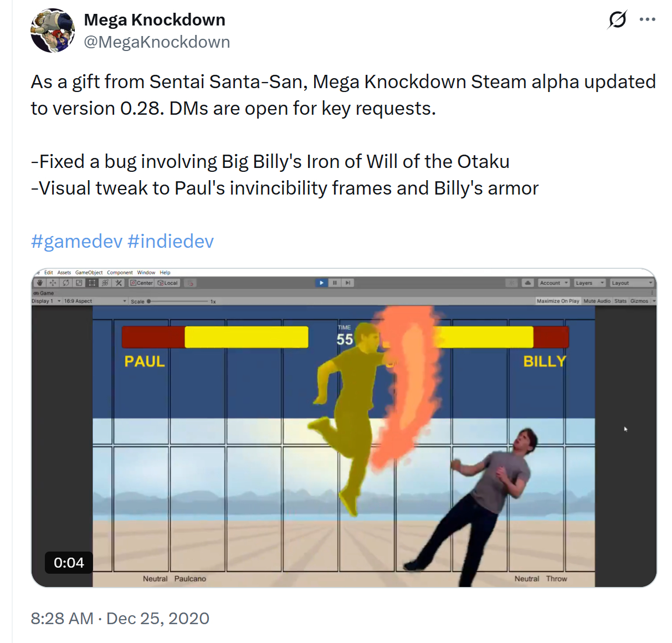Click the Game view Scale slider
Image resolution: width=672 pixels, height=643 pixels.
(x=177, y=302)
